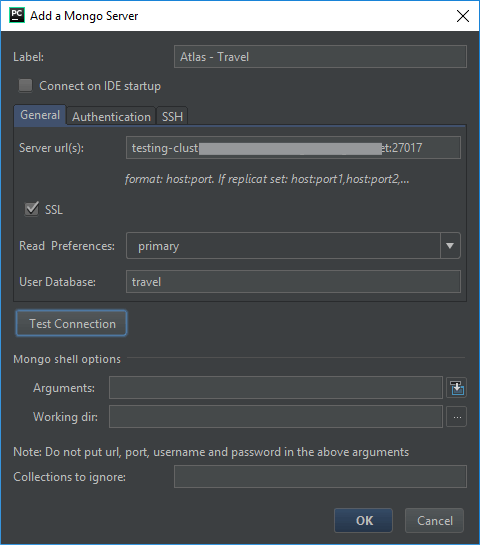Browse for Working dir with ellipsis button
Screen dimensions: 480x545
tap(456, 416)
